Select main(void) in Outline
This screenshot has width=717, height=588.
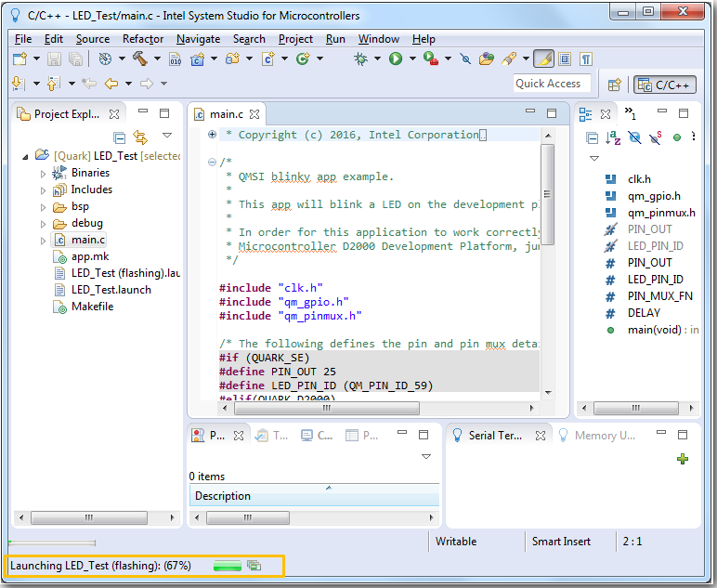655,330
